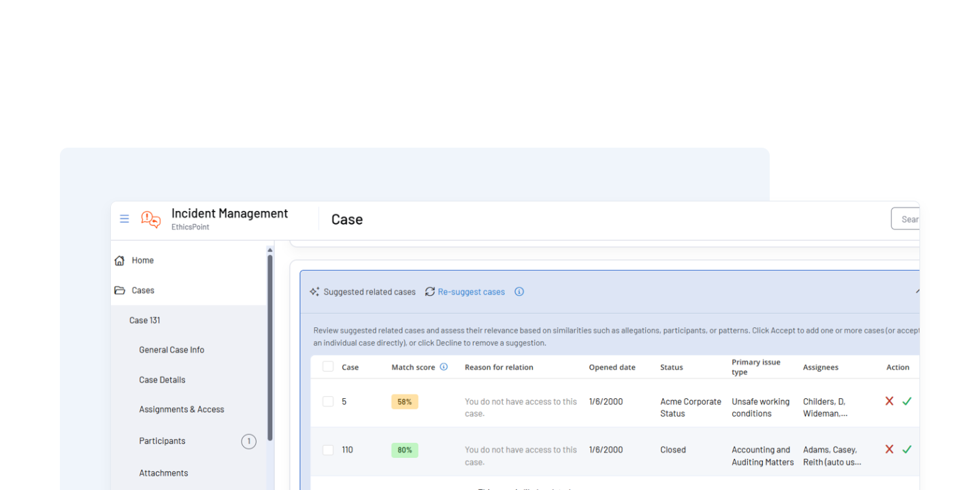
Task: Click the Action column header
Action: pos(898,367)
